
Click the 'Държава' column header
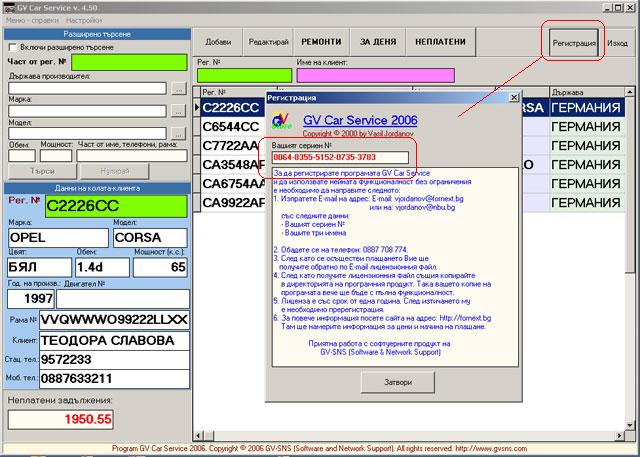click(x=587, y=92)
